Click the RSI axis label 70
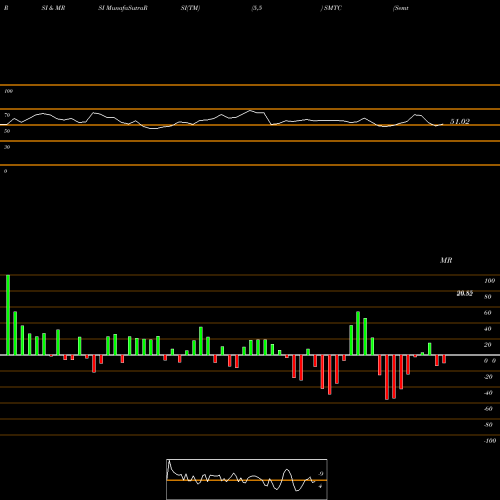Viewport: 500px width, 500px height. pos(7,115)
